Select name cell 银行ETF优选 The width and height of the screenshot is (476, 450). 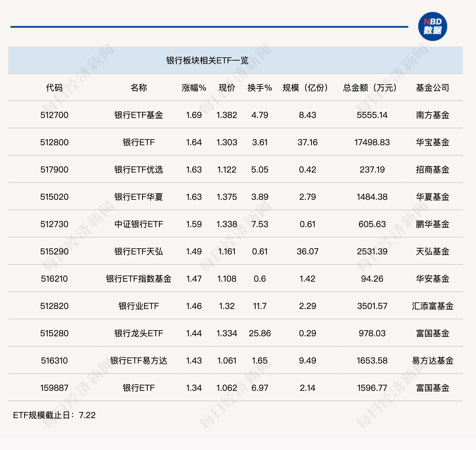tap(139, 170)
